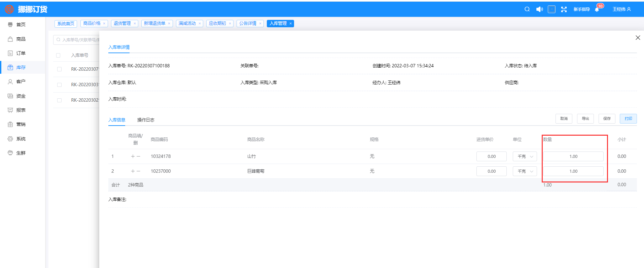Close the 入库单详情 panel with X

(x=638, y=38)
